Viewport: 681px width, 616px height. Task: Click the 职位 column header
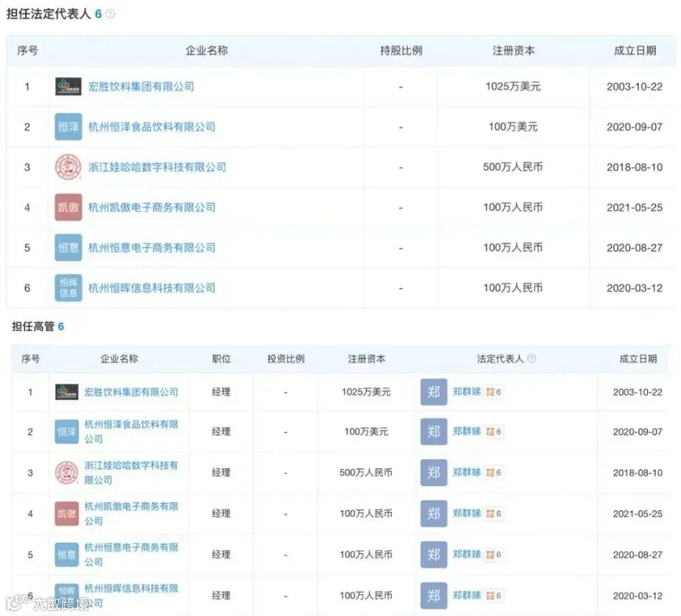(x=221, y=358)
